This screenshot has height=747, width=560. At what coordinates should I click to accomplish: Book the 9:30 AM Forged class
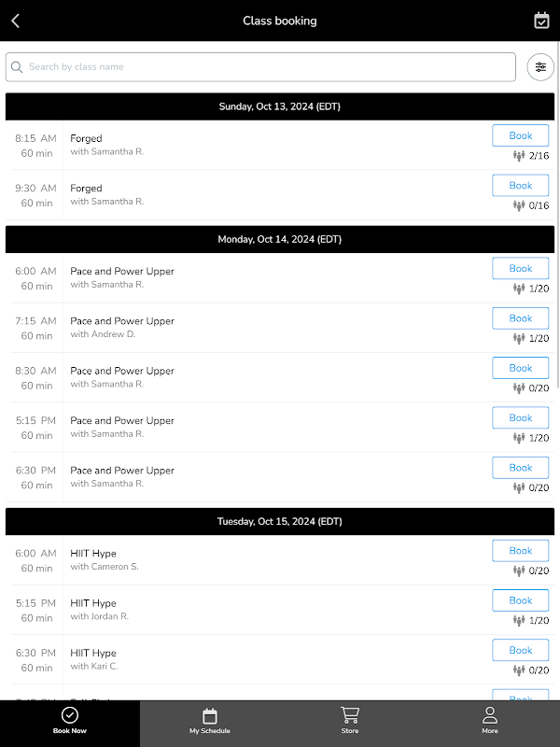point(520,185)
